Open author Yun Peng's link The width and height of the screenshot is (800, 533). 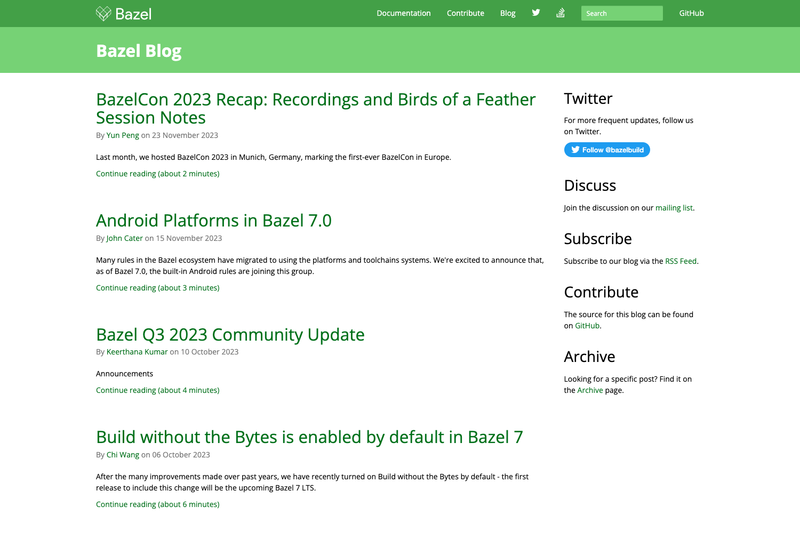tap(122, 135)
